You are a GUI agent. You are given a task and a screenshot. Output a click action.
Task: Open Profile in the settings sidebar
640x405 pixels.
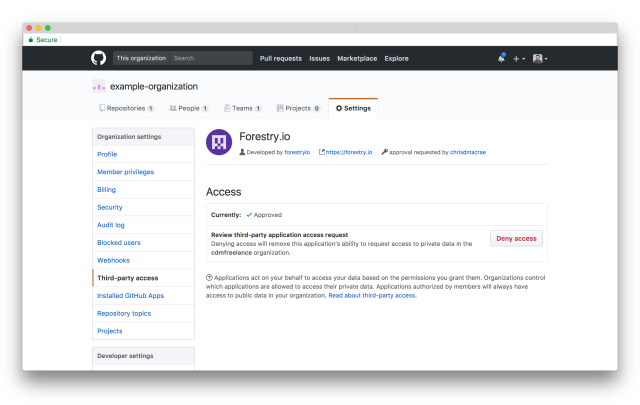click(x=143, y=154)
